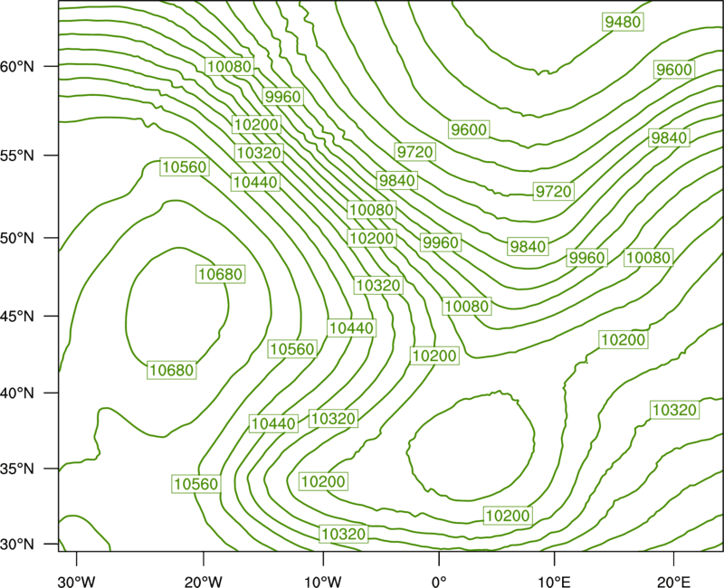This screenshot has height=588, width=724.
Task: Click the 40°N latitude axis label
Action: click(x=17, y=394)
